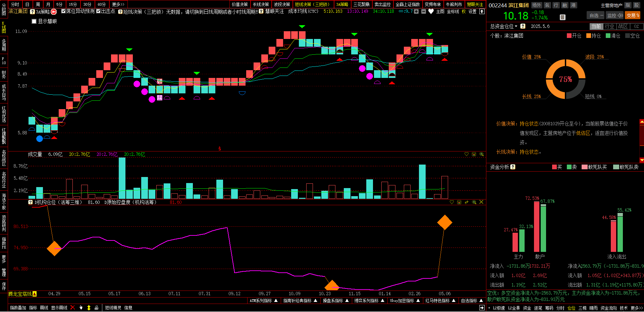Viewport: 644px width, 312px height.
Task: Switch to 长线决策 tab
Action: click(x=261, y=4)
